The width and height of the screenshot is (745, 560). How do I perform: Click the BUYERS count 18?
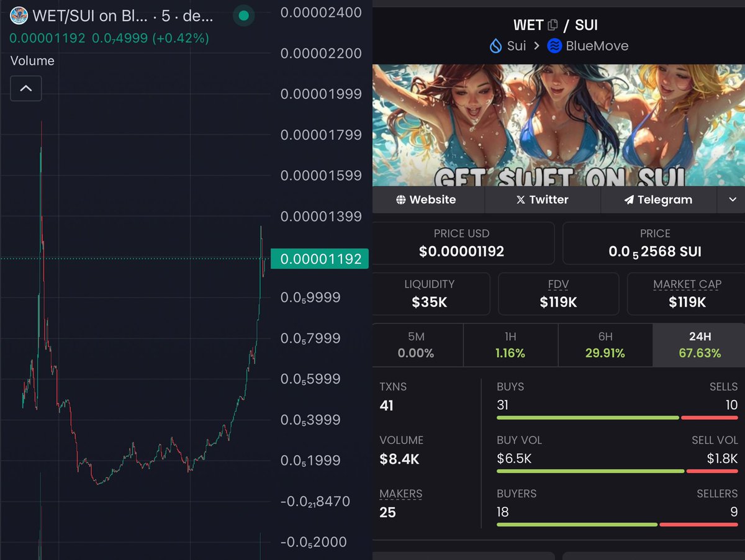(x=503, y=512)
